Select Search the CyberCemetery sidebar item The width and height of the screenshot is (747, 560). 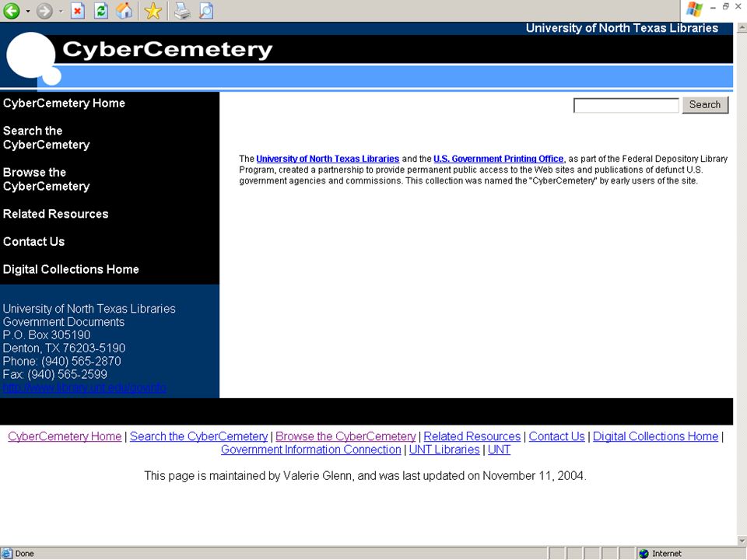click(46, 138)
